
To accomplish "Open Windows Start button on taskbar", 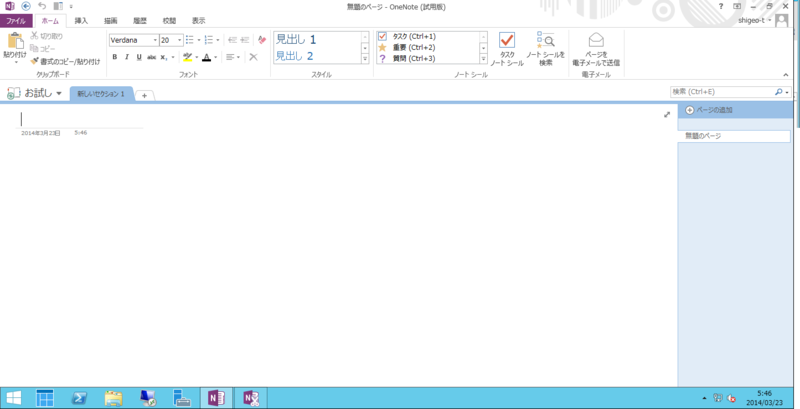I will click(x=14, y=398).
